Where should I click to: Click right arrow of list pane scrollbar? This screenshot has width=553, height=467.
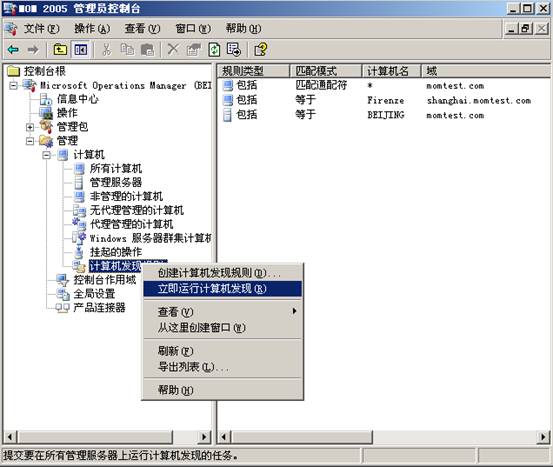pos(543,437)
